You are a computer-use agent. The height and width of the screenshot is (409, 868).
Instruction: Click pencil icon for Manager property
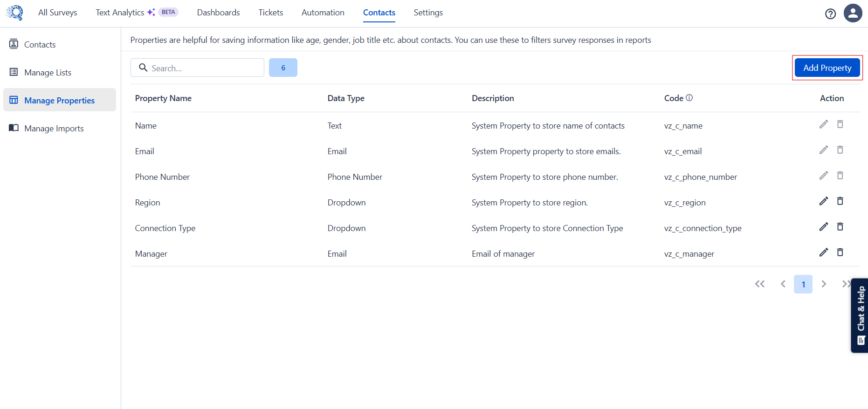824,252
